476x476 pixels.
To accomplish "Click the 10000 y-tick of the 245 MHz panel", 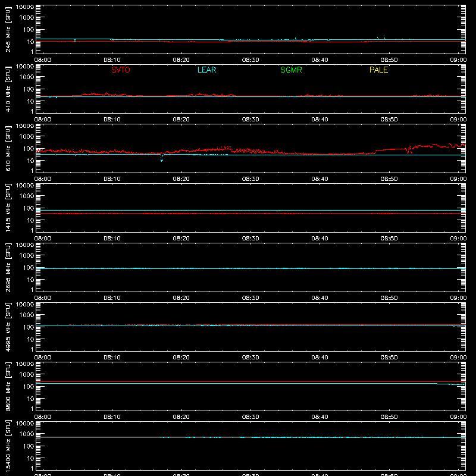I will [25, 7].
